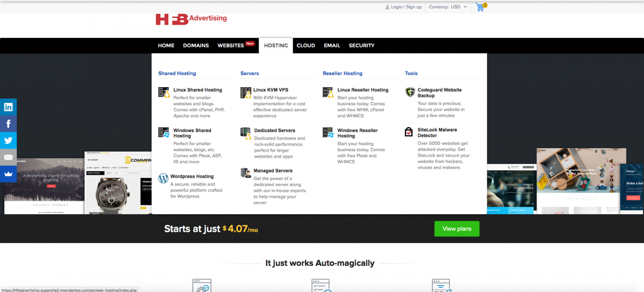Click the Facebook share icon
The image size is (644, 292).
click(8, 124)
